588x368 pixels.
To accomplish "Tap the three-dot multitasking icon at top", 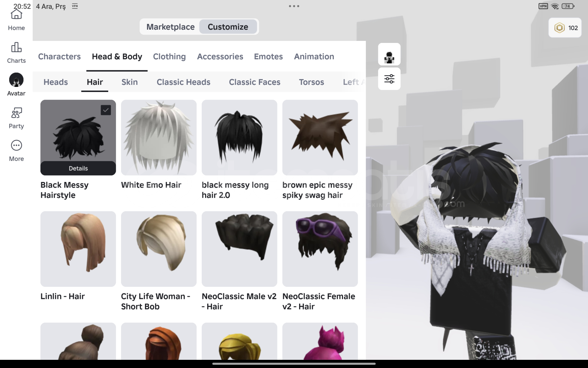I will [x=294, y=6].
